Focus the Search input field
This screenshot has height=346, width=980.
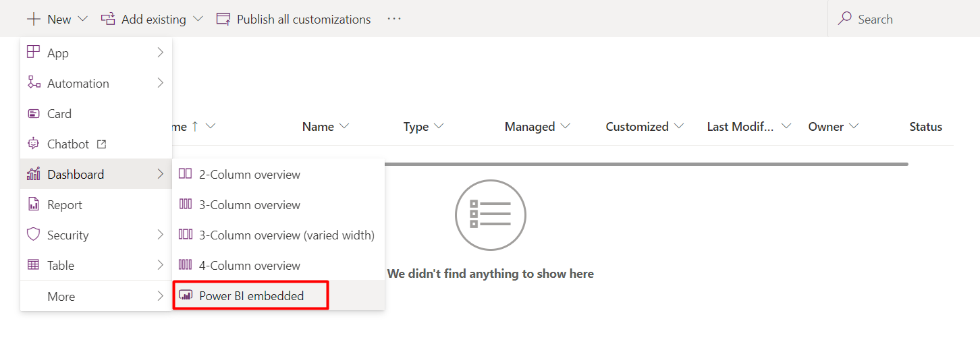904,19
